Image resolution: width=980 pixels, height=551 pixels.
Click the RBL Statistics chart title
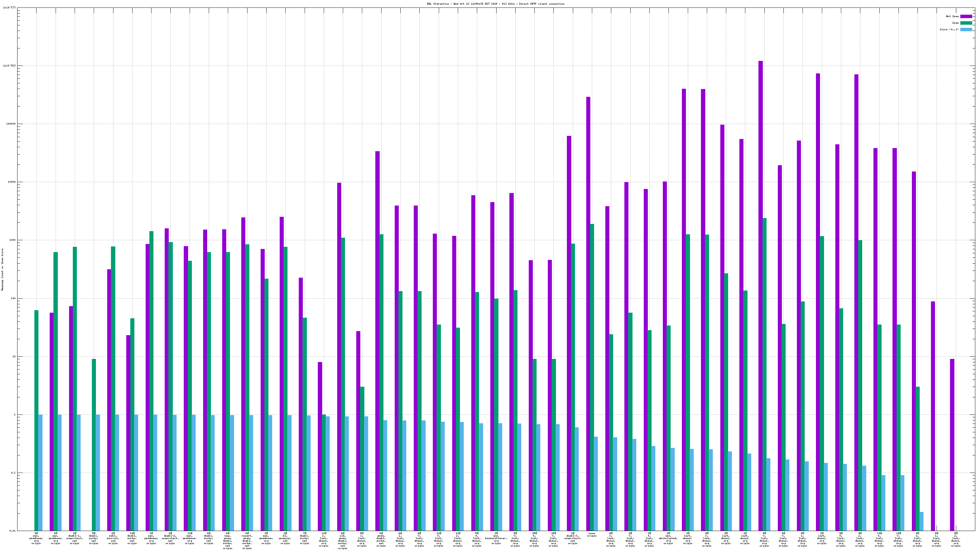[x=495, y=4]
